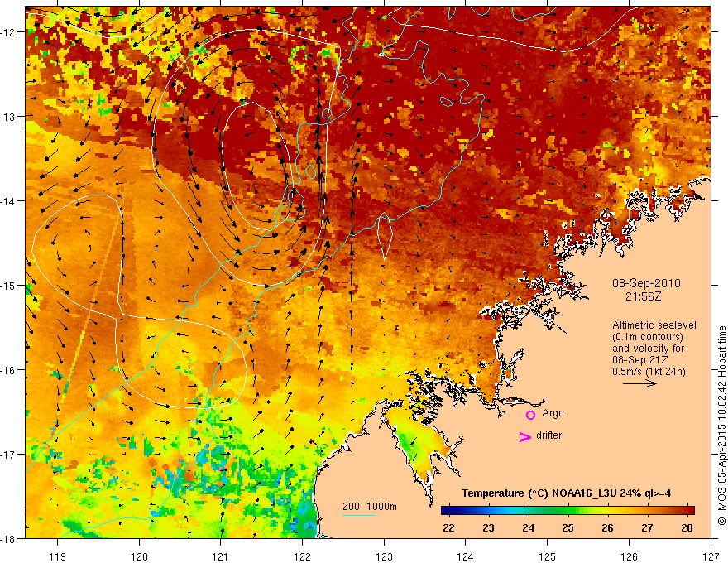This screenshot has width=728, height=563.
Task: Click longitude axis label 119
Action: [58, 556]
